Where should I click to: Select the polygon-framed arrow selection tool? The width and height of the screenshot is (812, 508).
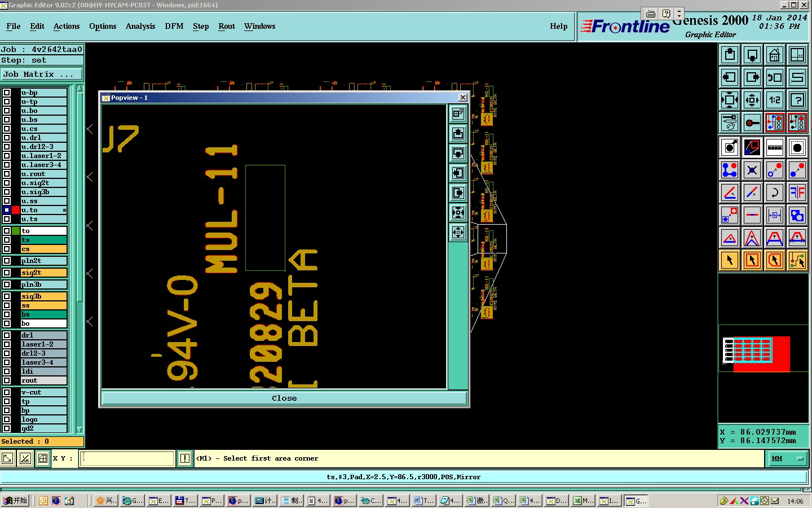coord(775,260)
